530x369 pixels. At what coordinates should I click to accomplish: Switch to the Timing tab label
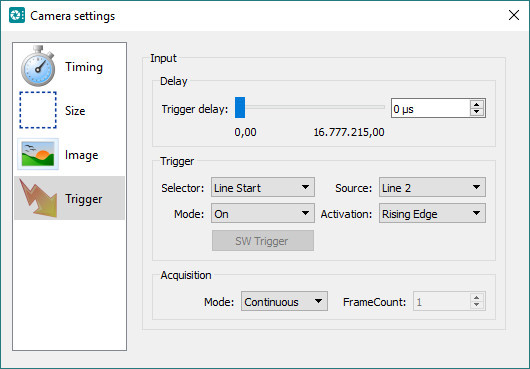coord(84,67)
